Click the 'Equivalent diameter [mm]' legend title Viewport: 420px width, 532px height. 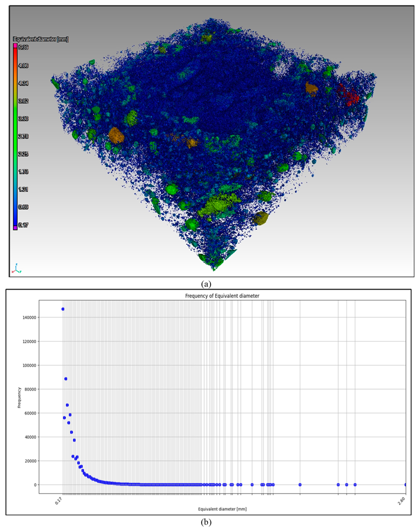(41, 39)
